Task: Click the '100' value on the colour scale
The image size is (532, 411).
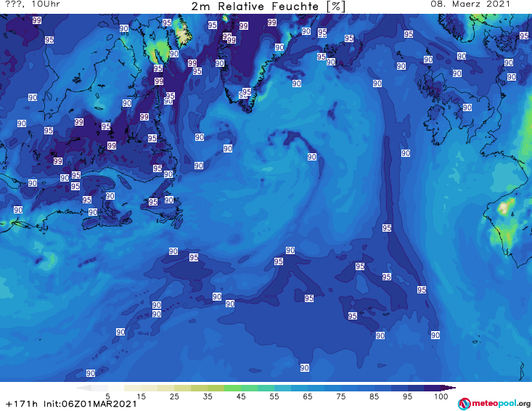Action: pos(441,396)
